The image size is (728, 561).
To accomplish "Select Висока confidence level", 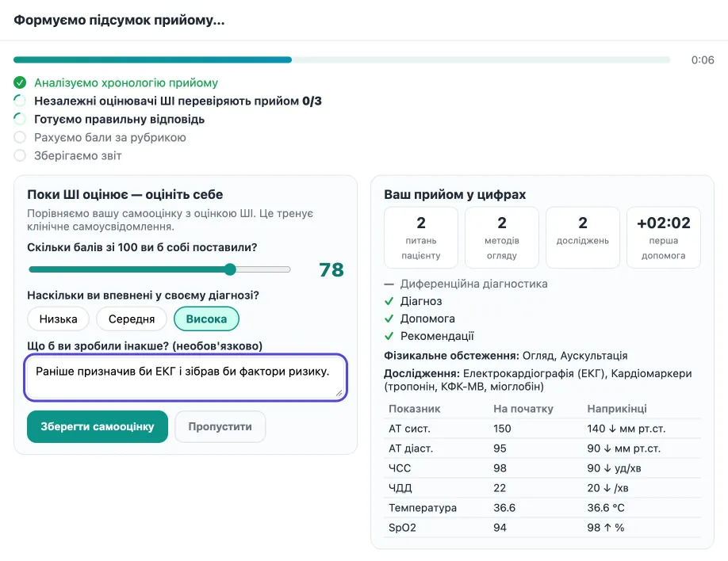I will [207, 319].
